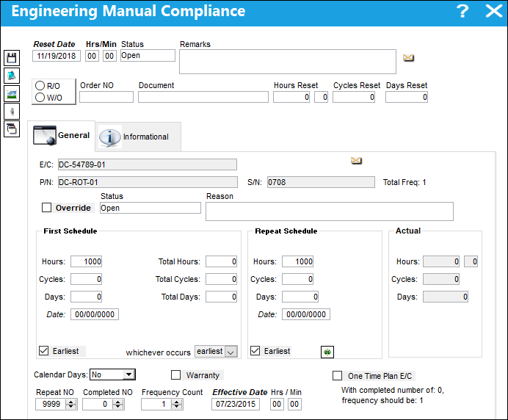
Task: Decrease Frequency Count with down arrow
Action: (x=177, y=406)
